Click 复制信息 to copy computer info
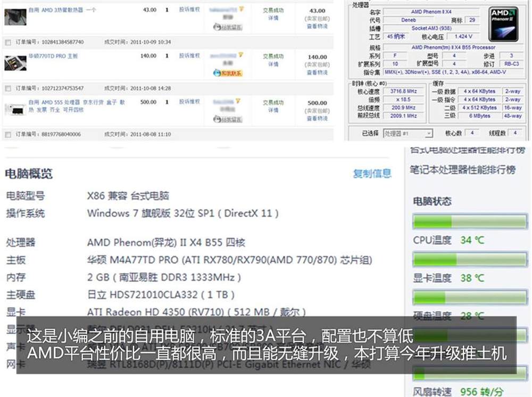532x397 pixels. click(x=372, y=173)
